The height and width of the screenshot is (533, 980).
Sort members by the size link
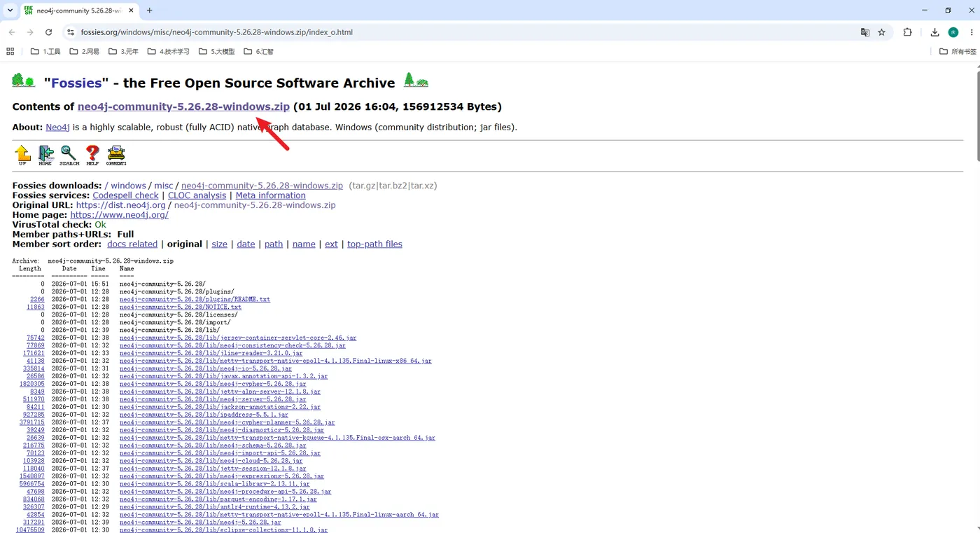(219, 244)
